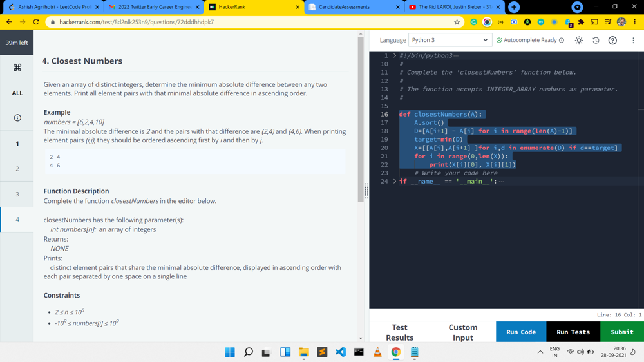Open Visual Studio Code from taskbar
The image size is (644, 362).
(341, 352)
